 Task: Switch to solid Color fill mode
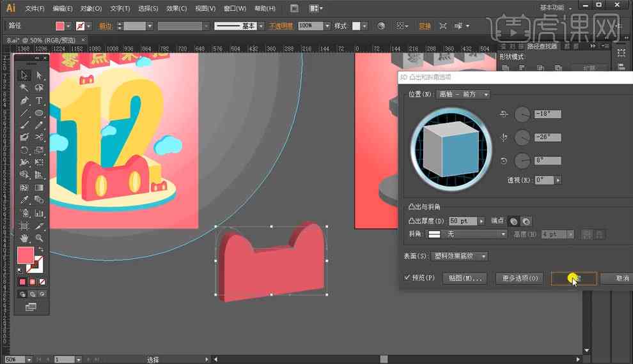[22, 282]
